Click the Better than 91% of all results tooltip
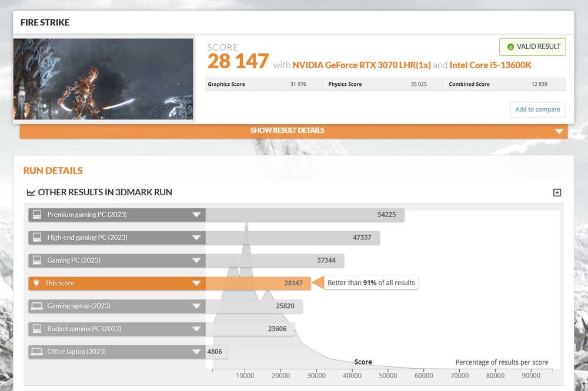 click(x=371, y=283)
